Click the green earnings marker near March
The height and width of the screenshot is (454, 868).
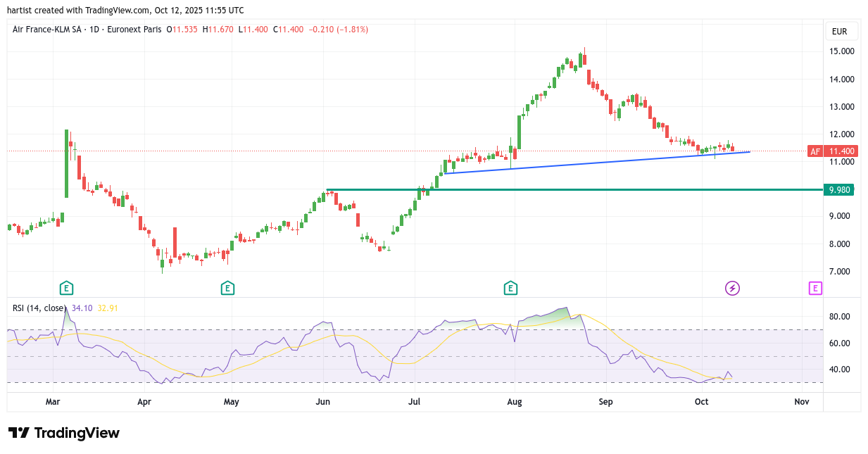pos(66,288)
